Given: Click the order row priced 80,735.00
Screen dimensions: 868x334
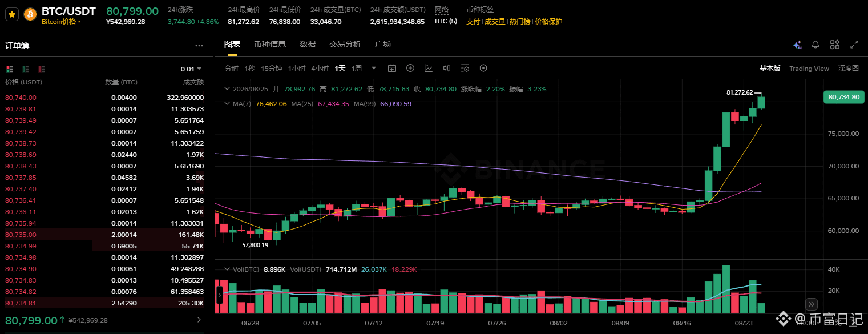Looking at the screenshot, I should 104,235.
